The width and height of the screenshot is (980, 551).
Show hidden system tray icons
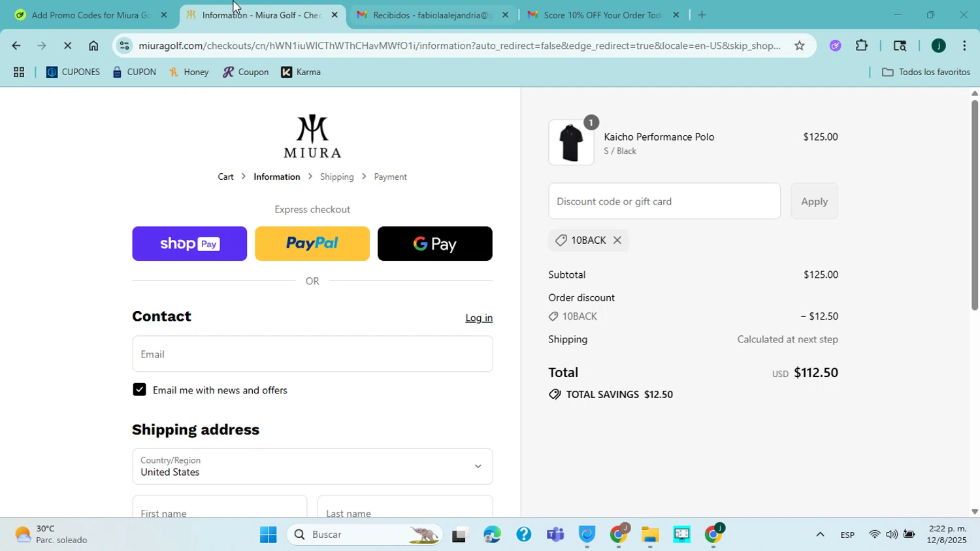click(820, 535)
